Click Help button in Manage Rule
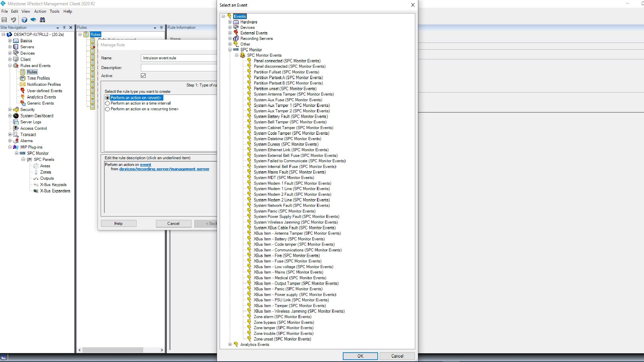644x362 pixels. (118, 224)
